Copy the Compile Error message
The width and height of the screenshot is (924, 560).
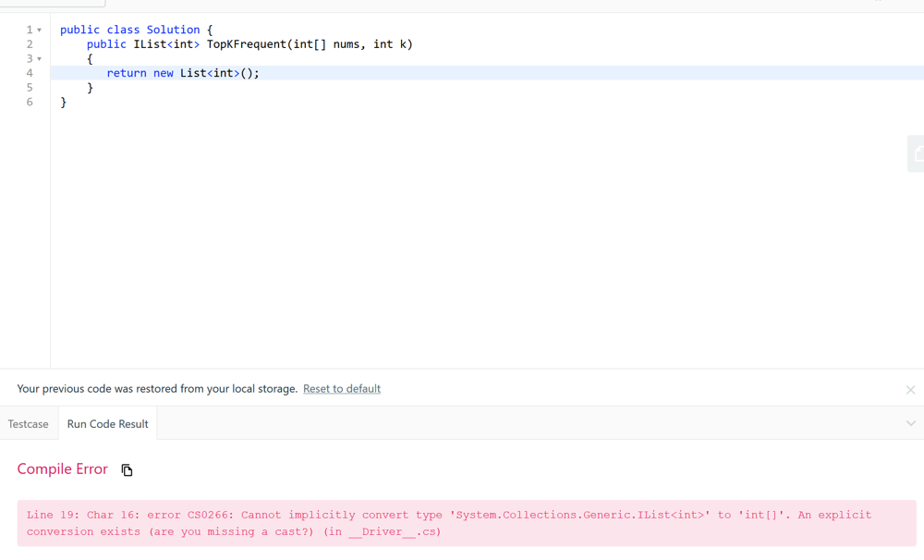(128, 470)
